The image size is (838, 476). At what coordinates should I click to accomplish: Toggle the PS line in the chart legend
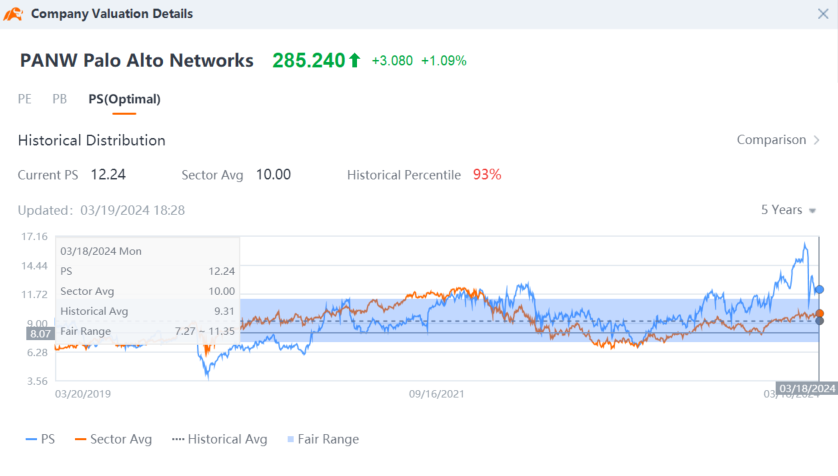40,439
